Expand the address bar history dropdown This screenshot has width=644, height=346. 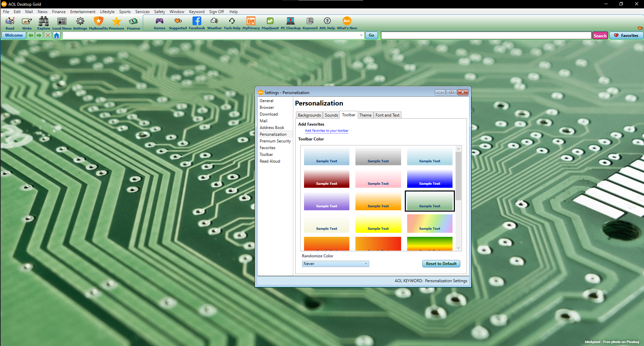[x=361, y=35]
